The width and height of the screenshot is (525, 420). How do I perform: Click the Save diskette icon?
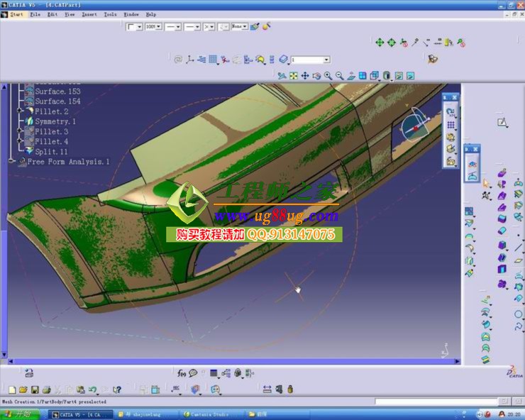[x=35, y=389]
